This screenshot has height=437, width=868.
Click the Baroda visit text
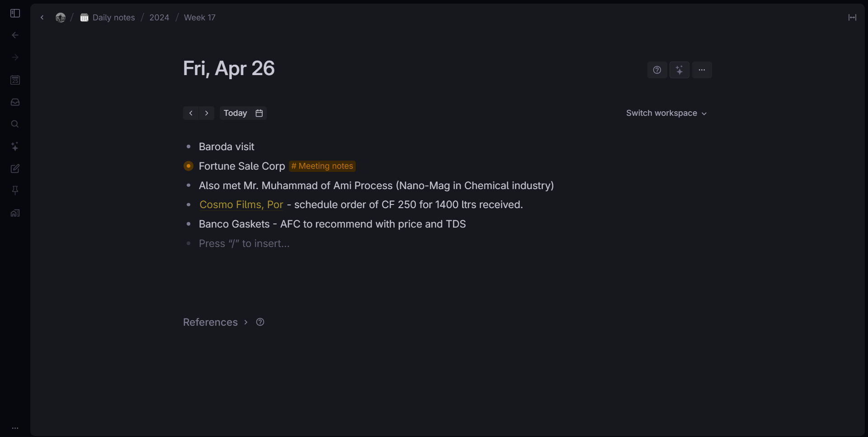click(226, 147)
